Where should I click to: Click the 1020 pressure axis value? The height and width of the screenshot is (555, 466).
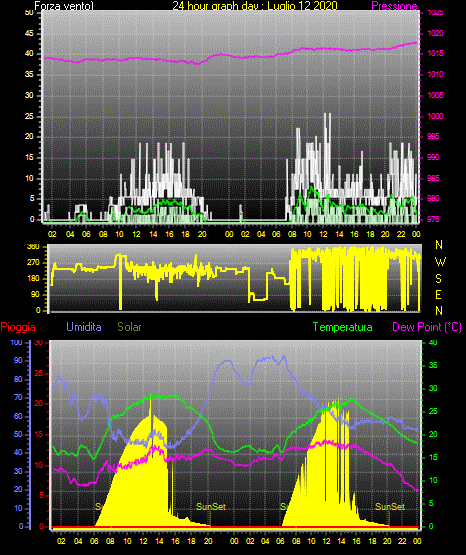[435, 33]
